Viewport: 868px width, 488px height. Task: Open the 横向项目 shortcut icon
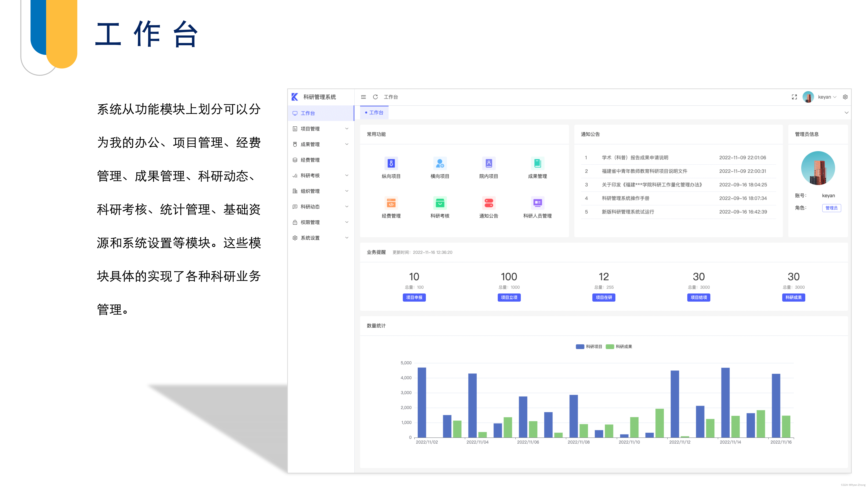[x=440, y=163]
